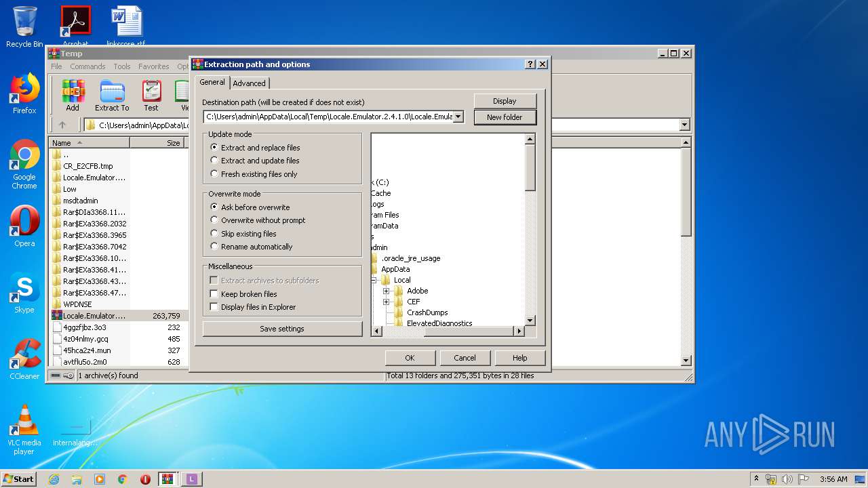Select Rename automatically option

tap(251, 247)
